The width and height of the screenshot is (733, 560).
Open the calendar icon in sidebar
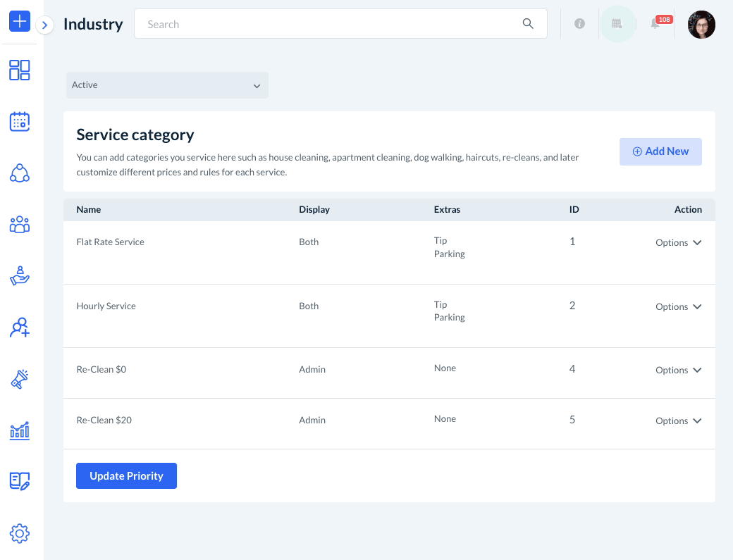19,121
